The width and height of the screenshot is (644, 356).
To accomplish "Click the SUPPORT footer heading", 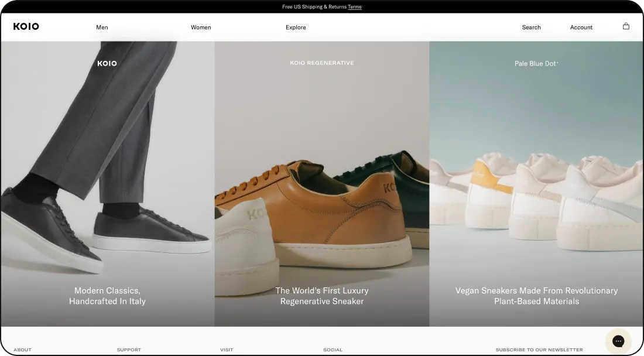I will point(129,350).
